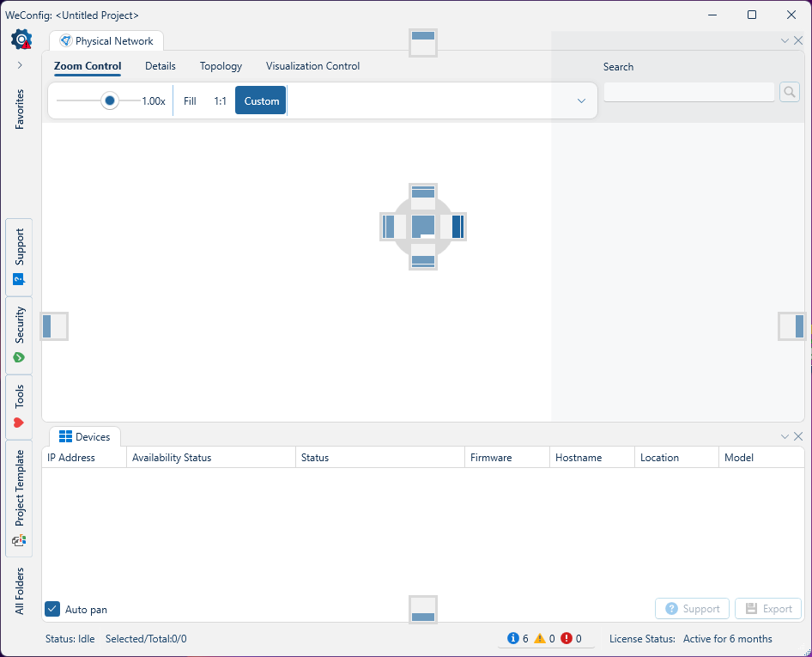Open the Security side panel
Image resolution: width=812 pixels, height=657 pixels.
tap(19, 336)
